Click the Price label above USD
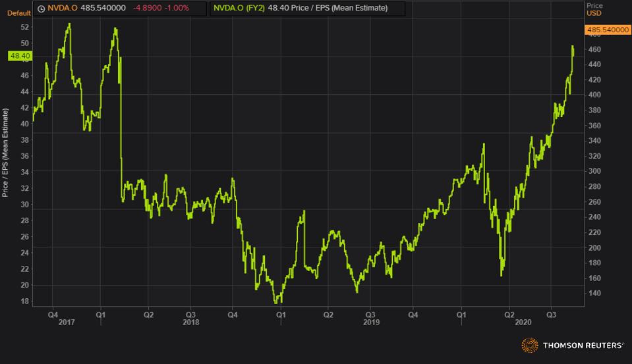Viewport: 632px width, 364px height. point(594,6)
